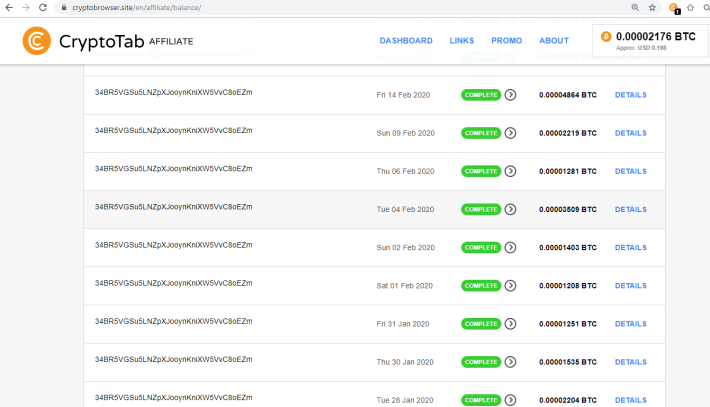Click COMPLETE badge on Tue 04 Feb row

point(481,209)
